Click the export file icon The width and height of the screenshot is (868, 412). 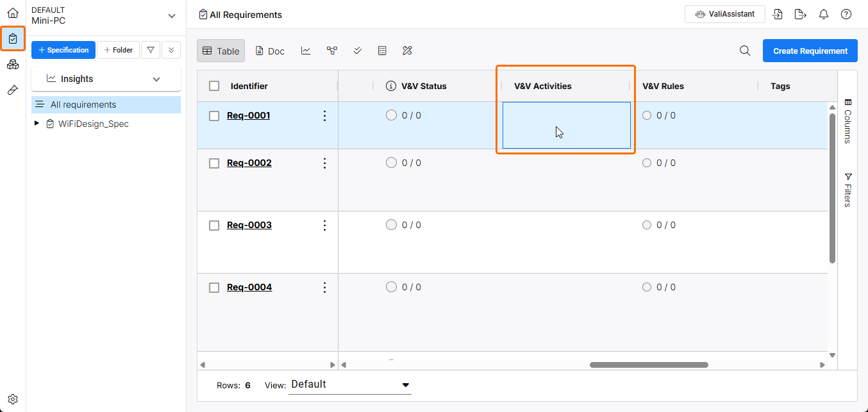click(800, 14)
